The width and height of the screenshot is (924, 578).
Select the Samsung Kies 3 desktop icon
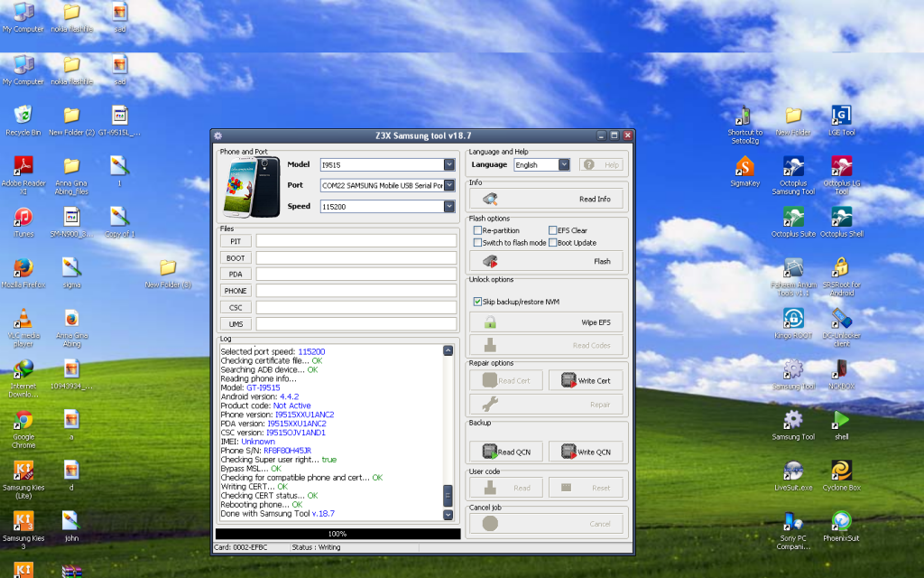(x=23, y=530)
